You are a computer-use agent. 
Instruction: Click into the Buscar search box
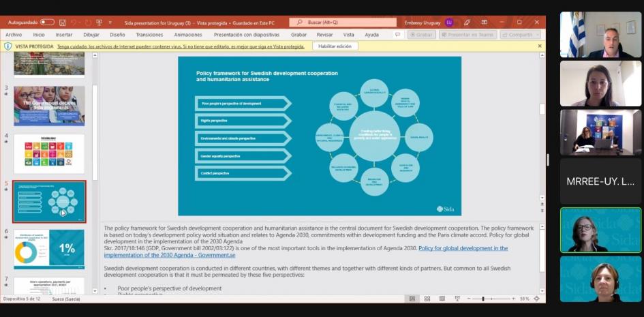coord(343,22)
